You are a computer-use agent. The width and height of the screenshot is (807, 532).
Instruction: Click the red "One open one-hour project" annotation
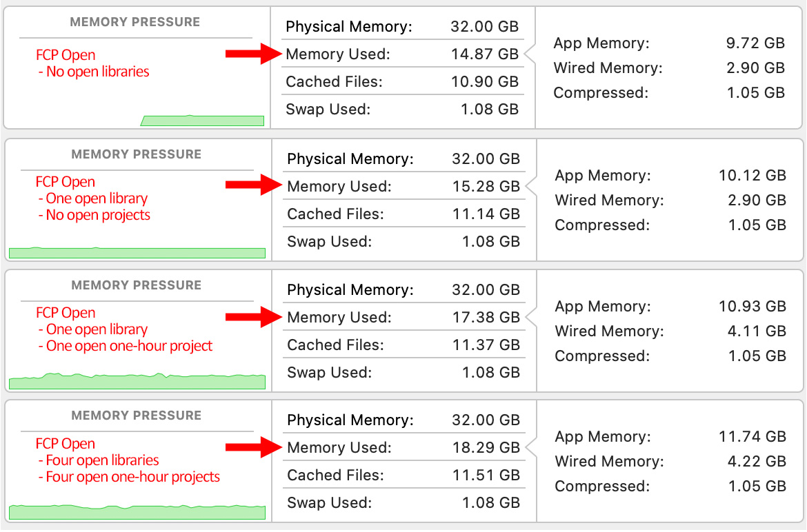click(126, 346)
